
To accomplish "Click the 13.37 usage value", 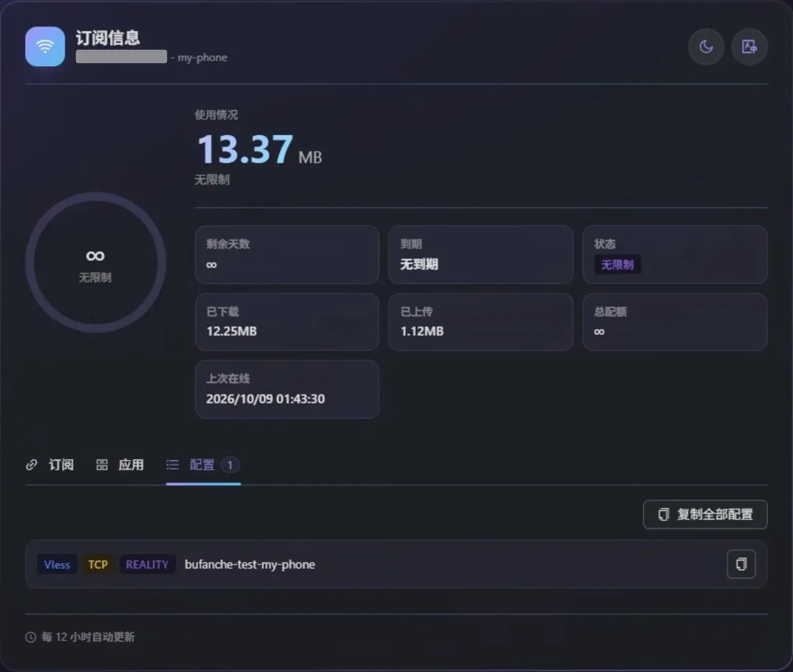I will [x=245, y=149].
